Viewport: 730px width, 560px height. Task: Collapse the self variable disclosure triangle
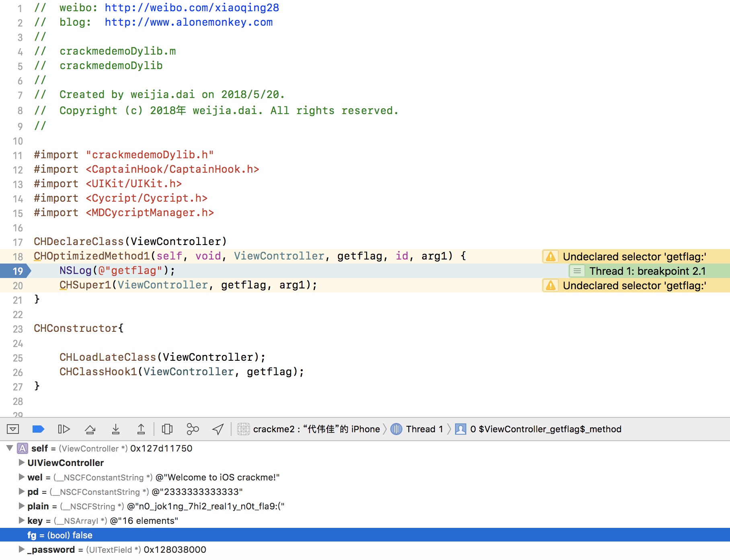(x=10, y=448)
